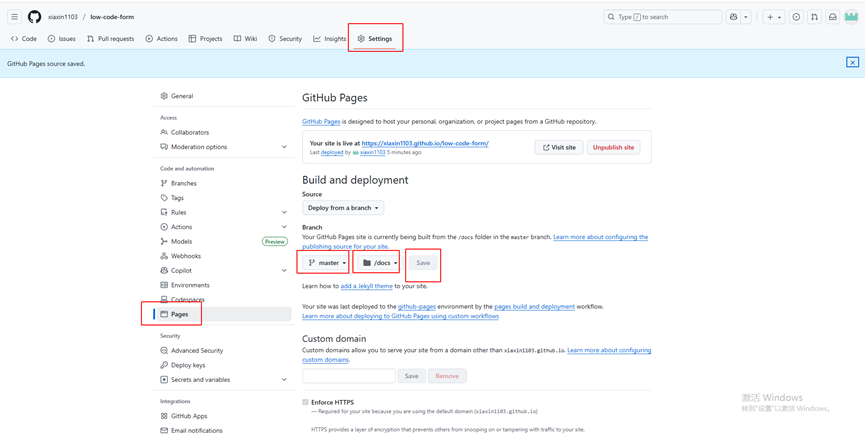The image size is (865, 435).
Task: Click Save next to custom domain field
Action: (x=412, y=376)
